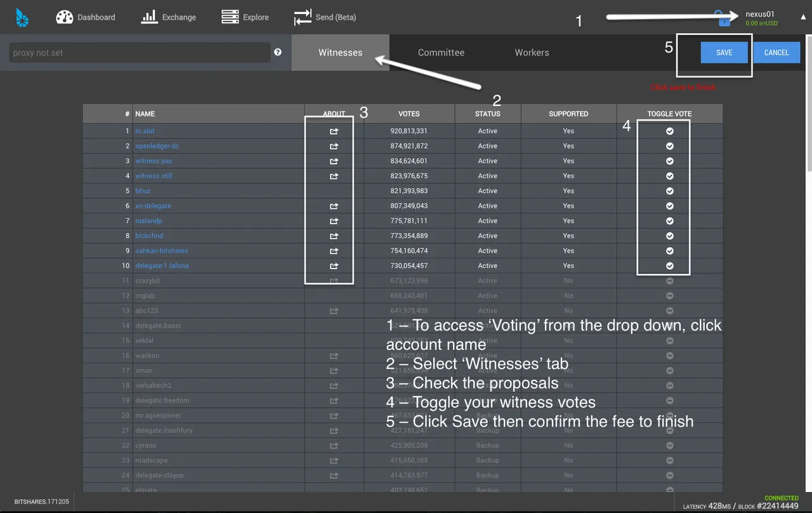Viewport: 812px width, 513px height.
Task: Expand the nexus01 account dropdown
Action: click(x=760, y=14)
